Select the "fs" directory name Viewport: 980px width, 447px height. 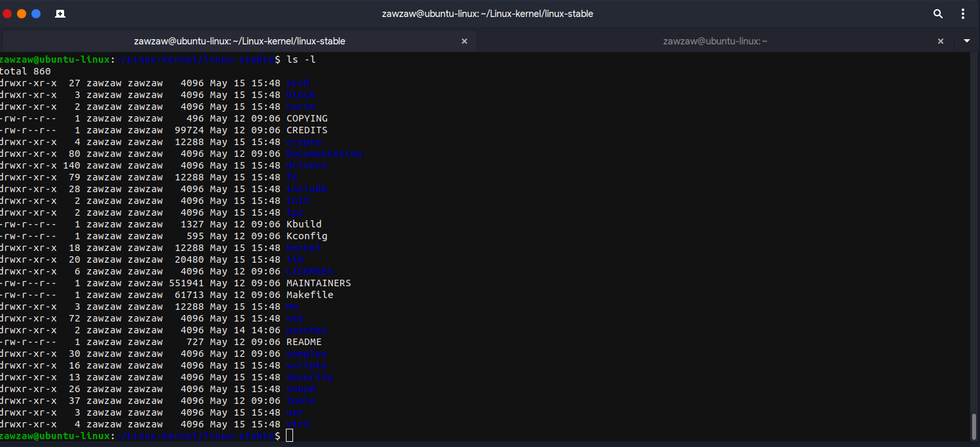pos(292,177)
